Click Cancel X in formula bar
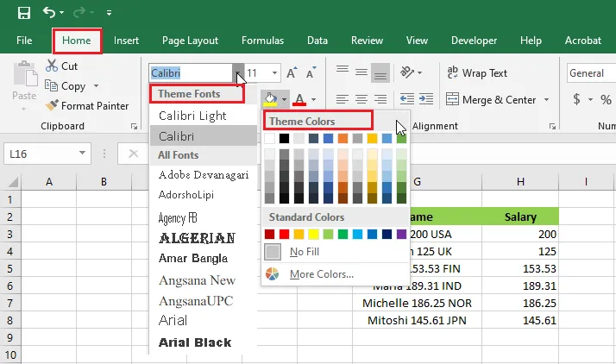Screen dimensions: 616x364 click(134, 154)
